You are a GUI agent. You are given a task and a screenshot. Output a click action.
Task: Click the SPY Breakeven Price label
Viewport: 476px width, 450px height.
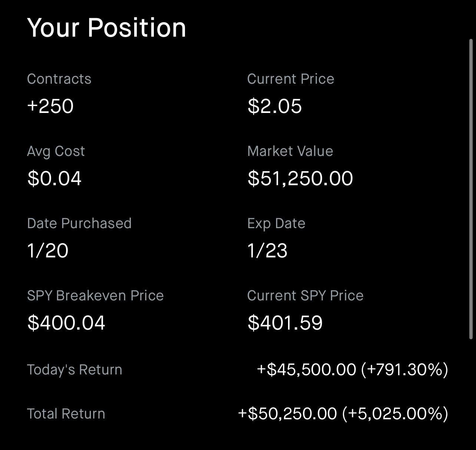point(95,296)
